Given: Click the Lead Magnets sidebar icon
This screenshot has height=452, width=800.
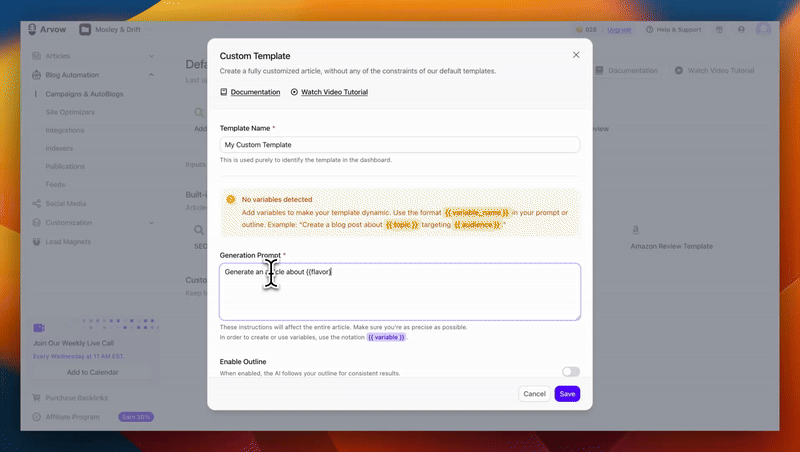Looking at the screenshot, I should click(x=37, y=241).
